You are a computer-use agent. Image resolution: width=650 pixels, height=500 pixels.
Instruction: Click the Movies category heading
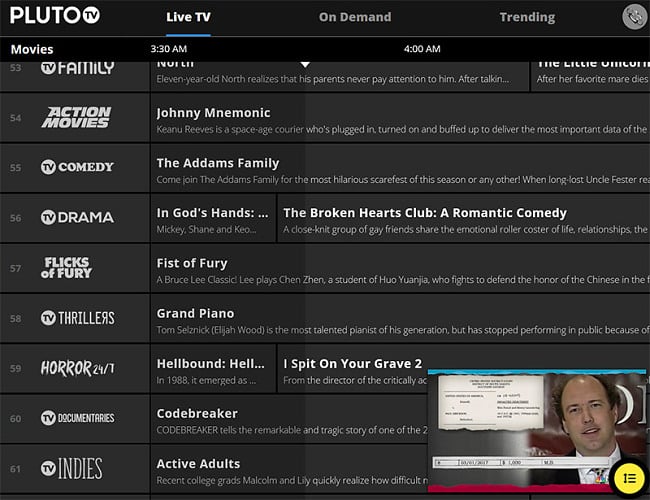click(x=32, y=49)
